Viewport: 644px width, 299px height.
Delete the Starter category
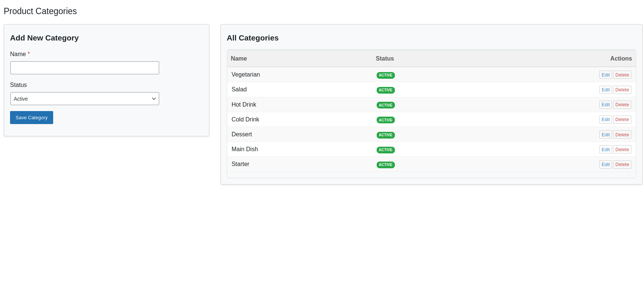pyautogui.click(x=622, y=165)
